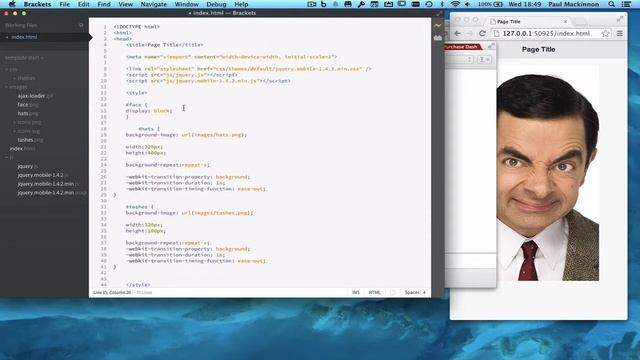Open Working Files gear settings
The width and height of the screenshot is (640, 360).
pos(81,25)
